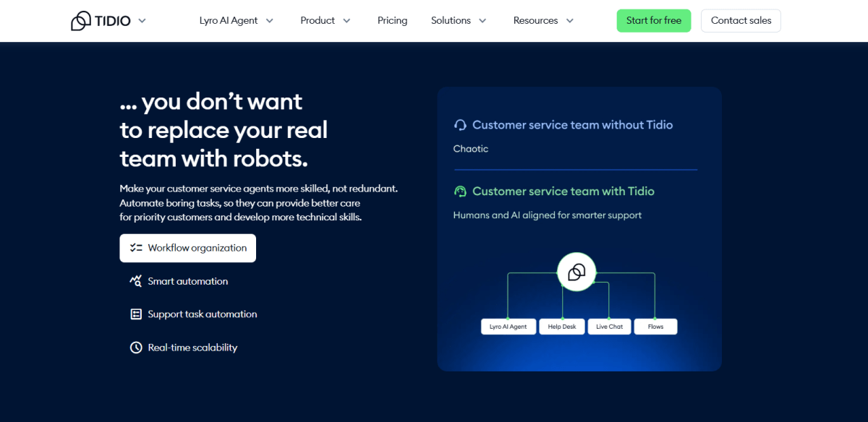Click the headset icon beside 'team without Tidio'
Screen dimensions: 868x422
(x=460, y=125)
